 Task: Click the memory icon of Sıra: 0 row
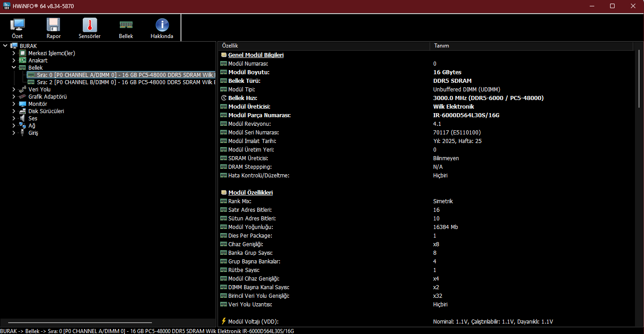[x=31, y=75]
